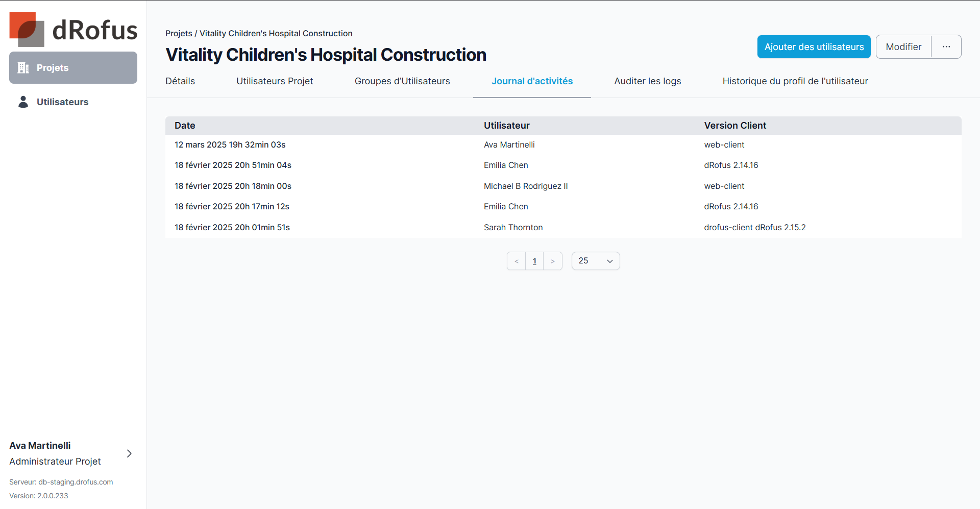Image resolution: width=980 pixels, height=509 pixels.
Task: Go to previous page arrow
Action: [517, 261]
